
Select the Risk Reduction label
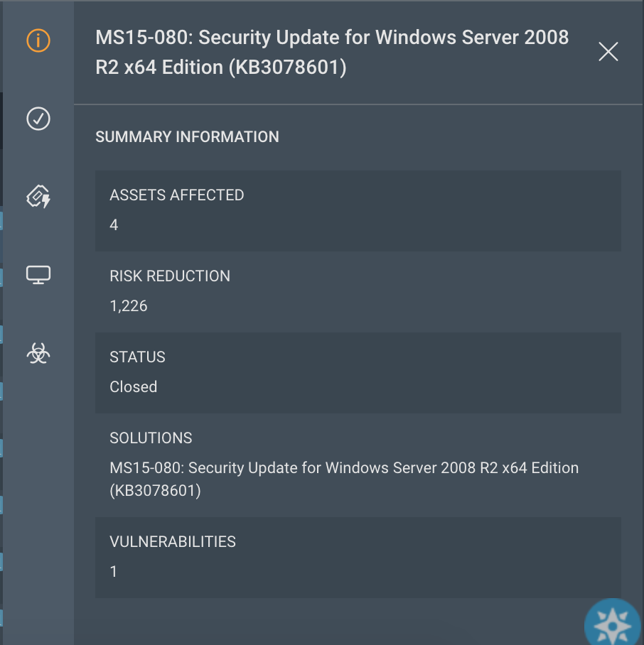[x=170, y=276]
